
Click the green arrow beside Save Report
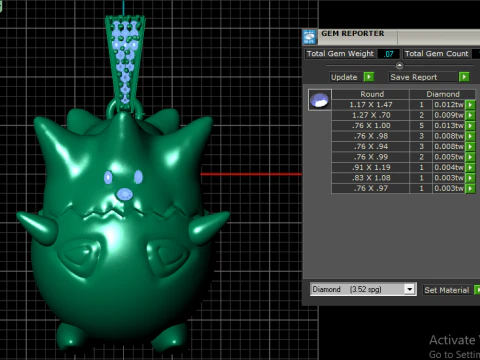tap(464, 77)
